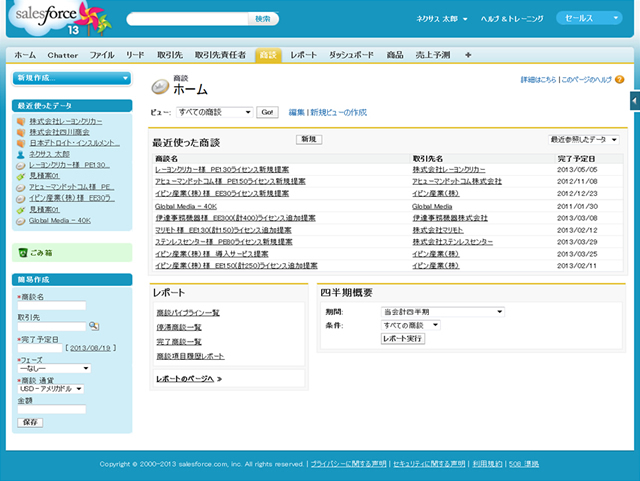Switch to the 取引先責任者 tab
The width and height of the screenshot is (640, 481).
[x=220, y=55]
